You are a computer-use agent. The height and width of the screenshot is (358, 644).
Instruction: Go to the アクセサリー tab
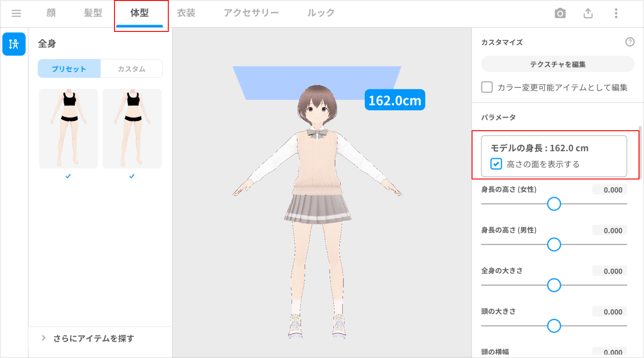click(251, 13)
